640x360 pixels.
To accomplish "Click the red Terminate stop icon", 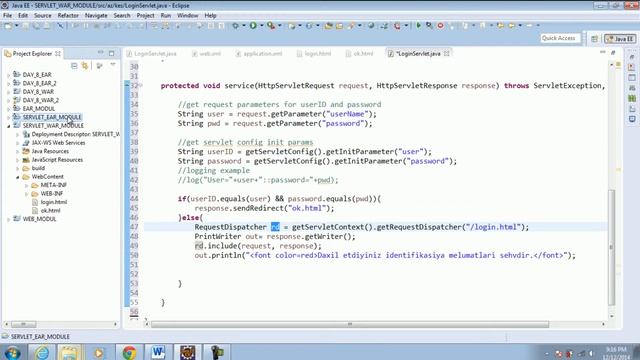I will point(440,26).
